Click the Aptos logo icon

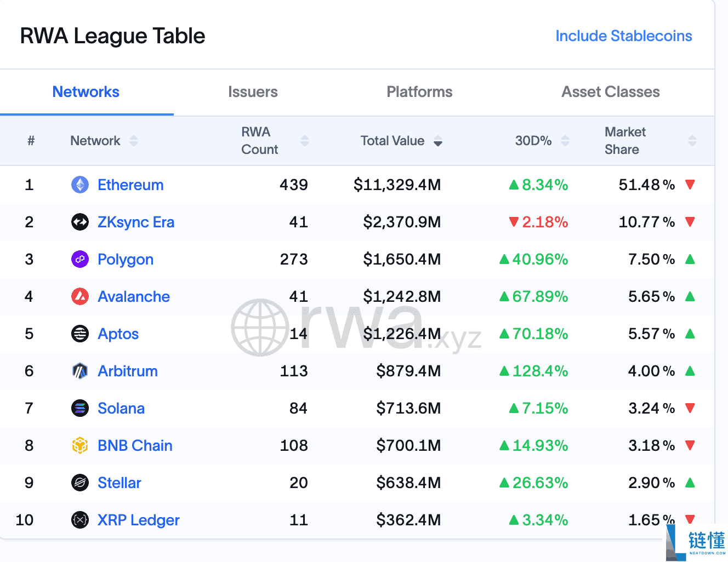pos(80,334)
